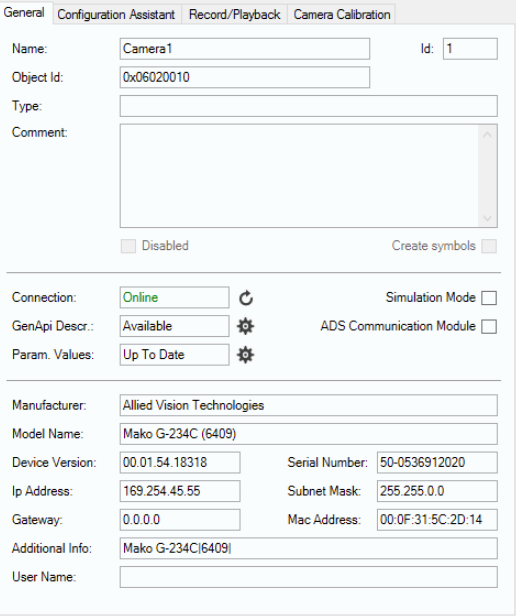The height and width of the screenshot is (616, 516).
Task: Open GenApi Descr. gear settings
Action: coord(246,326)
